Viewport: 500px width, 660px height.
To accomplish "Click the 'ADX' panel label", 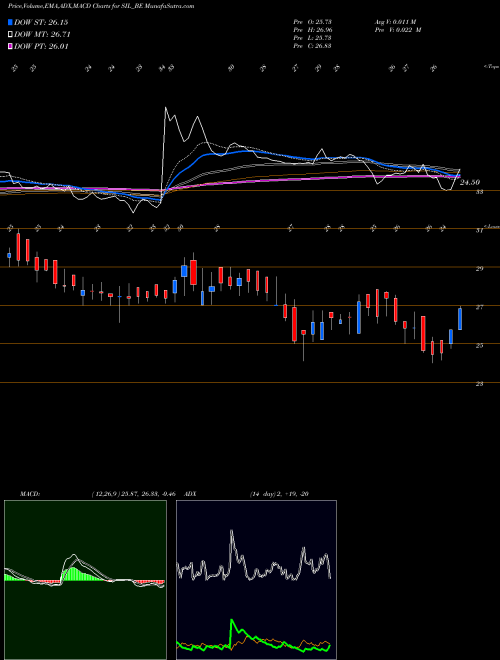I will tap(191, 494).
